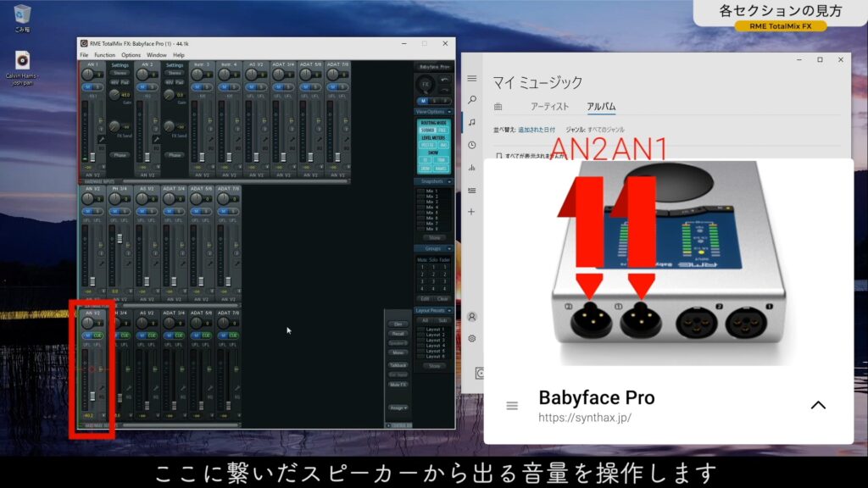Screen dimensions: 868x488
Task: Click the Edit button in Groups
Action: coord(425,299)
